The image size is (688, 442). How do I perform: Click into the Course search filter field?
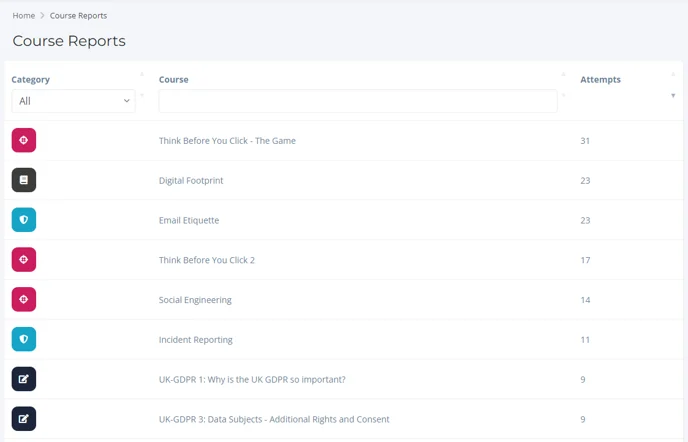pos(358,101)
